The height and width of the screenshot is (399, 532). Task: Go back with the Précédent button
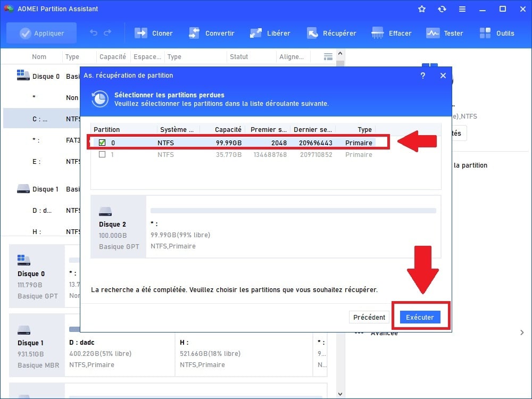pos(369,317)
